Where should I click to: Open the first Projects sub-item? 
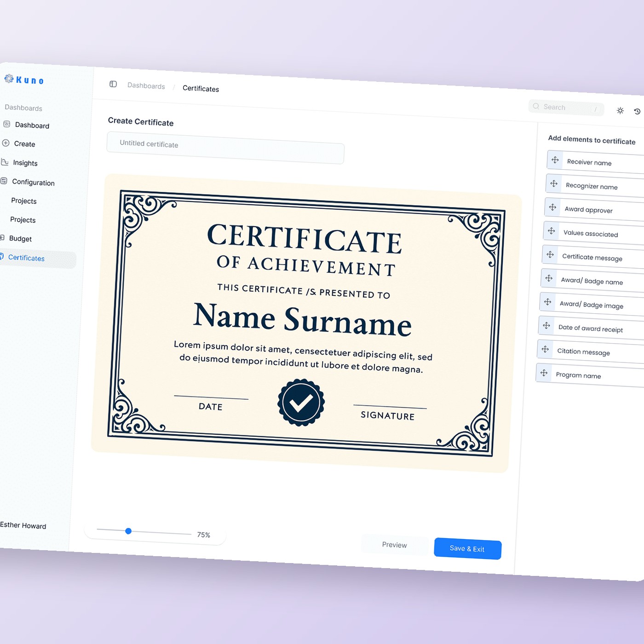click(x=24, y=201)
